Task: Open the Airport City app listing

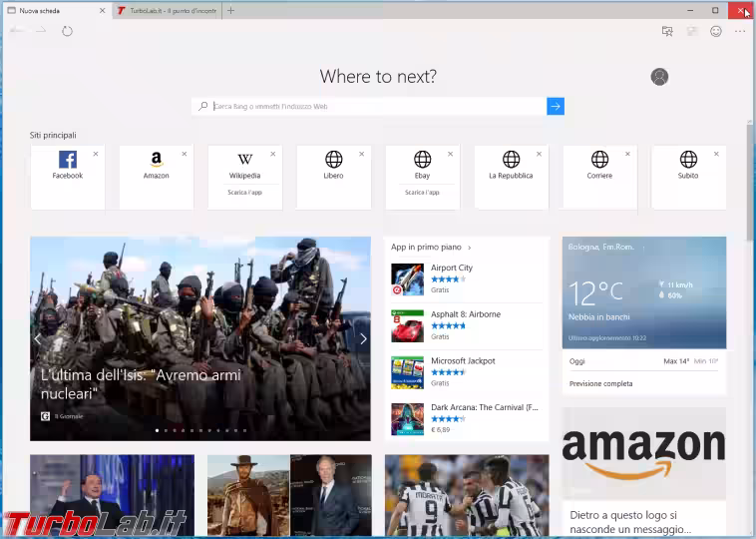Action: pos(452,268)
